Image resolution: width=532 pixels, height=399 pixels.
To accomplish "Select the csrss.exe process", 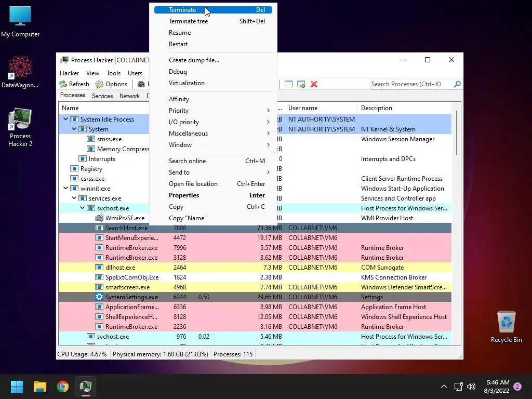I will [x=92, y=179].
